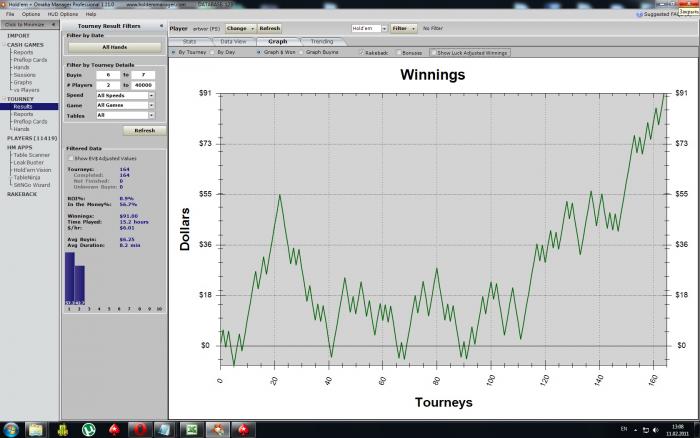The height and width of the screenshot is (438, 700).
Task: Launch TableNinja under HM APPS
Action: 26,177
